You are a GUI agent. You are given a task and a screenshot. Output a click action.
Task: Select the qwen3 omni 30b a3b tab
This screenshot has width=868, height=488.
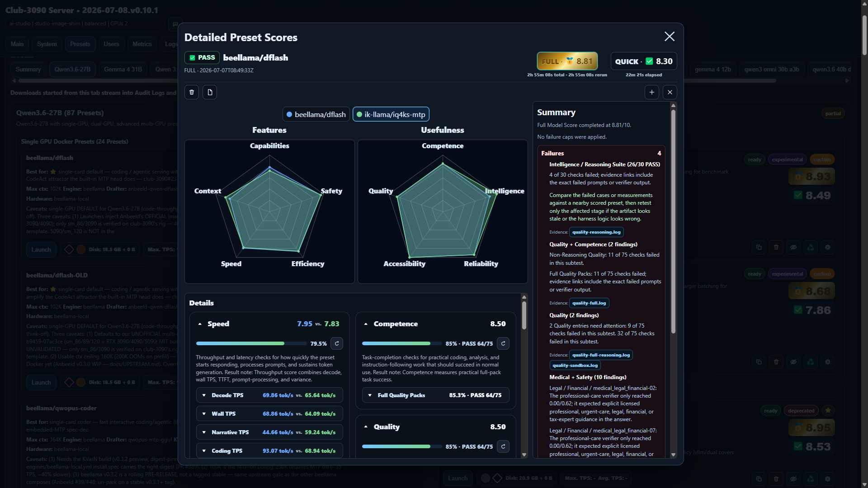[x=772, y=69]
